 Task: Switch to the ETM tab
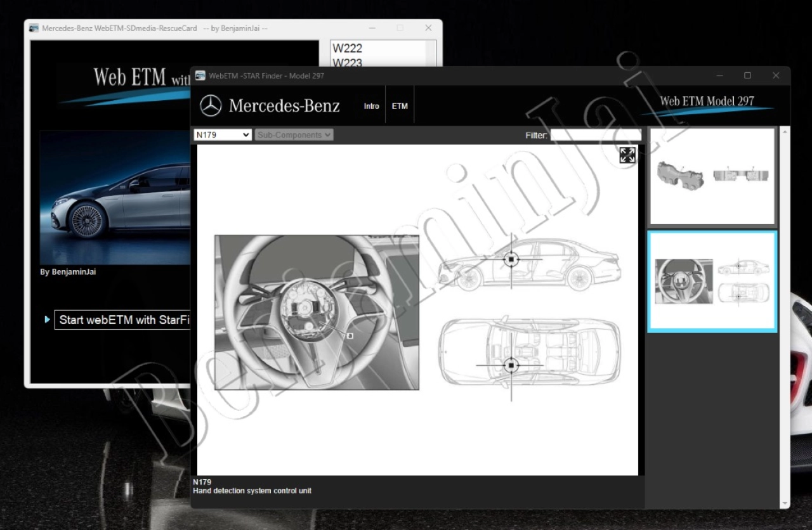(x=400, y=106)
